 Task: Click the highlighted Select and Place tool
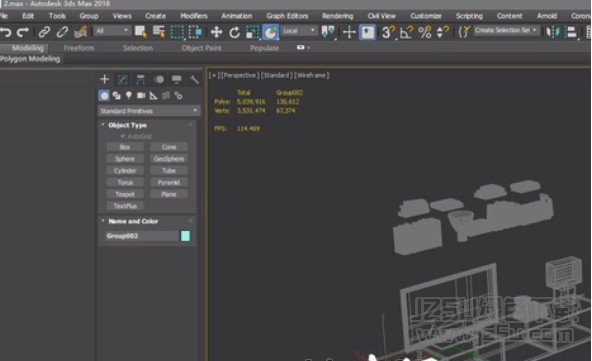pyautogui.click(x=270, y=32)
